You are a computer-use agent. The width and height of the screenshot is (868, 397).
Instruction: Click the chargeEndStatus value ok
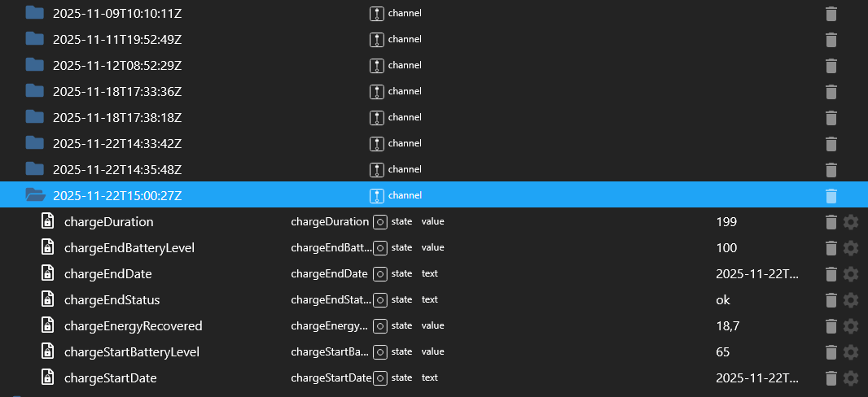(723, 300)
